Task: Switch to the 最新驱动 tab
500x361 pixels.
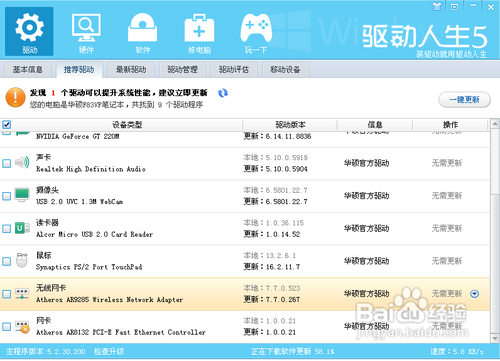Action: tap(131, 69)
